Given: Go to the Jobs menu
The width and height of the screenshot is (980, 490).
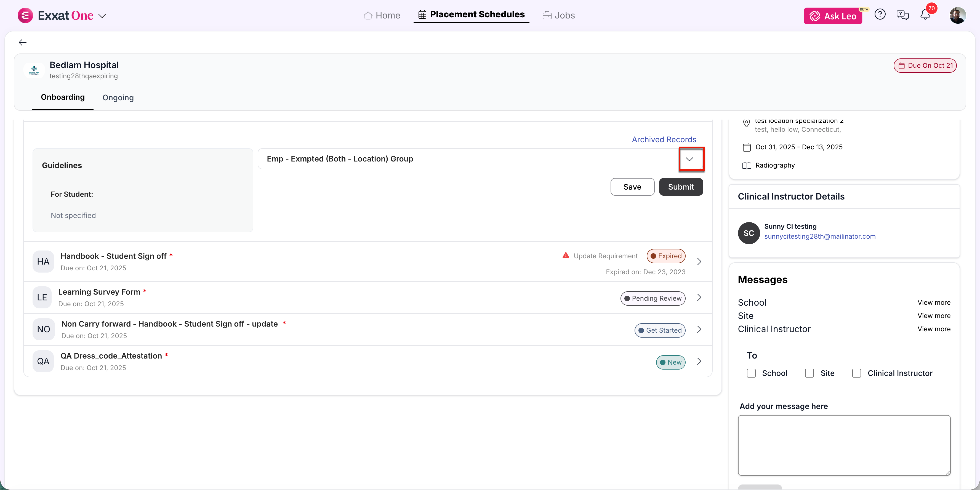Looking at the screenshot, I should point(558,15).
